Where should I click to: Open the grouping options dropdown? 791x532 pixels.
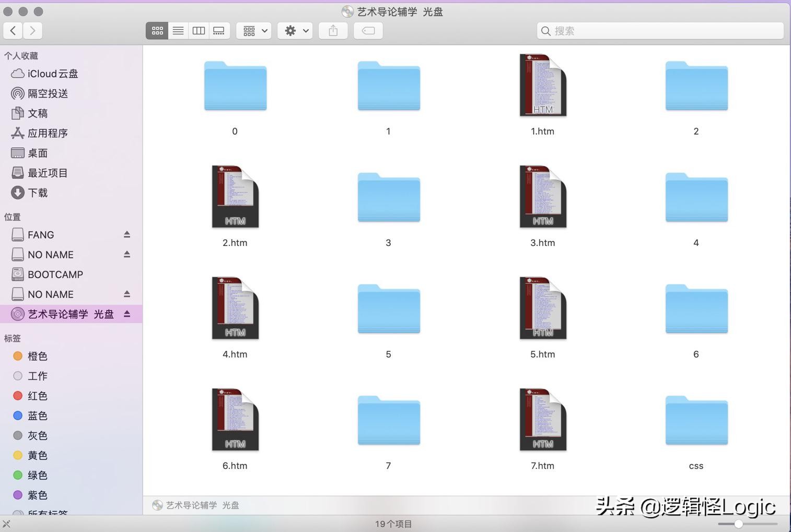tap(253, 30)
